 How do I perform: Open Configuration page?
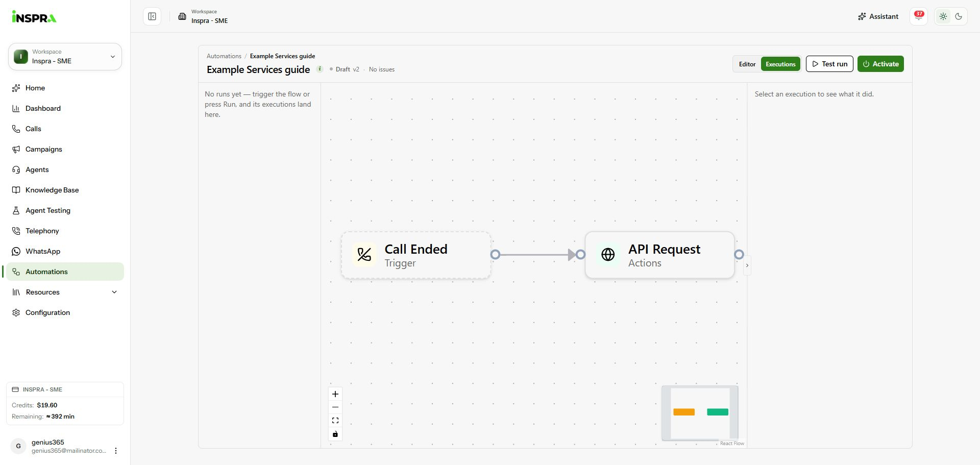pyautogui.click(x=65, y=312)
